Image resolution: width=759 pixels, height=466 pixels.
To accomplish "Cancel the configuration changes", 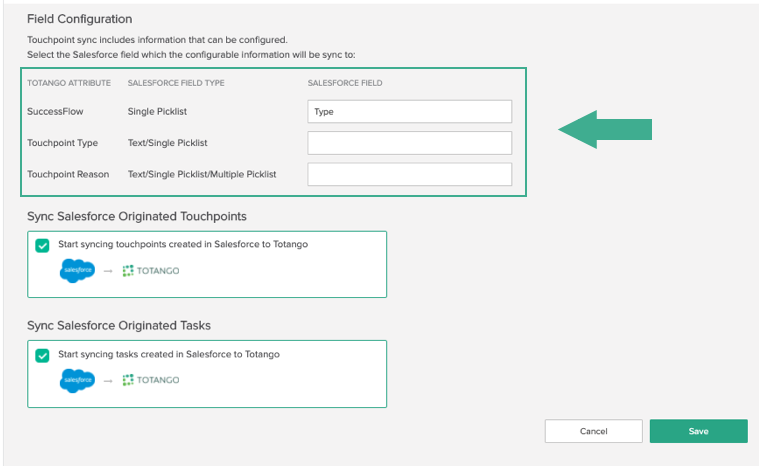I will click(593, 431).
